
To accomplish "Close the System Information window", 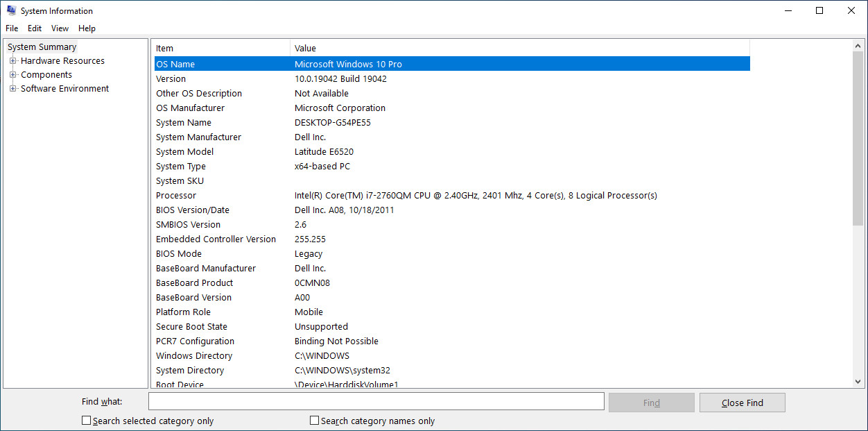I will pyautogui.click(x=851, y=10).
